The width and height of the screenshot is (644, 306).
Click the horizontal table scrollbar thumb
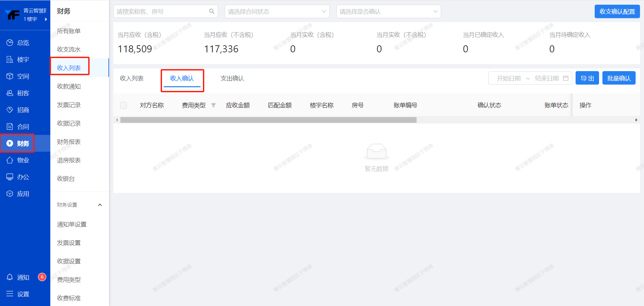268,120
